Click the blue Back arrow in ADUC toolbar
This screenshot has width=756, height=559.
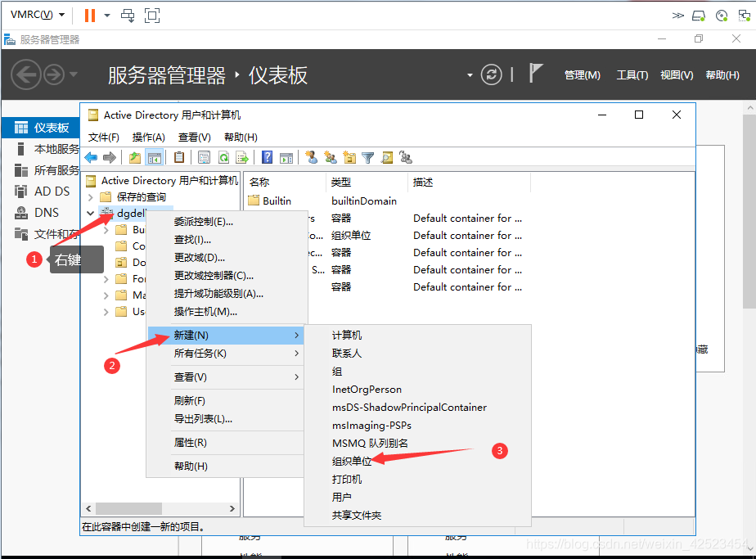click(x=91, y=158)
